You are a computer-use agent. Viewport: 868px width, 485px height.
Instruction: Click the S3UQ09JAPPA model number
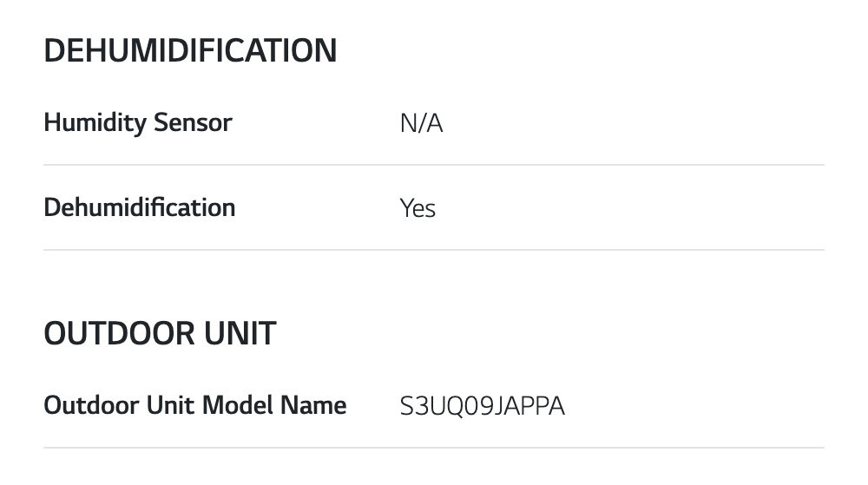click(x=482, y=406)
